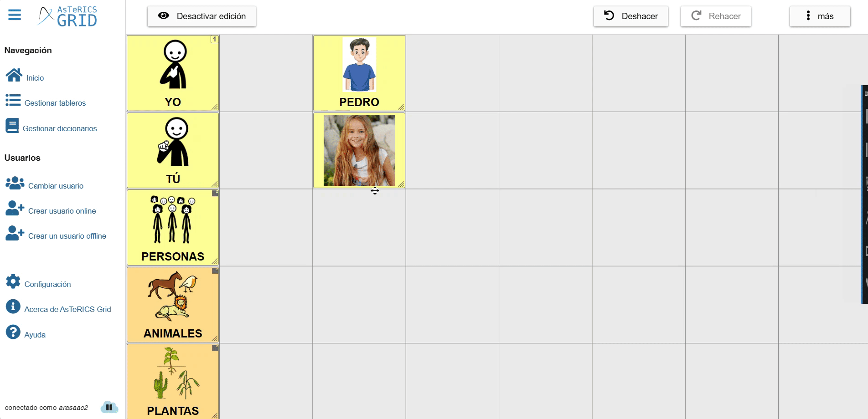Viewport: 868px width, 419px height.
Task: Open Crear un usuario offline link
Action: point(67,236)
